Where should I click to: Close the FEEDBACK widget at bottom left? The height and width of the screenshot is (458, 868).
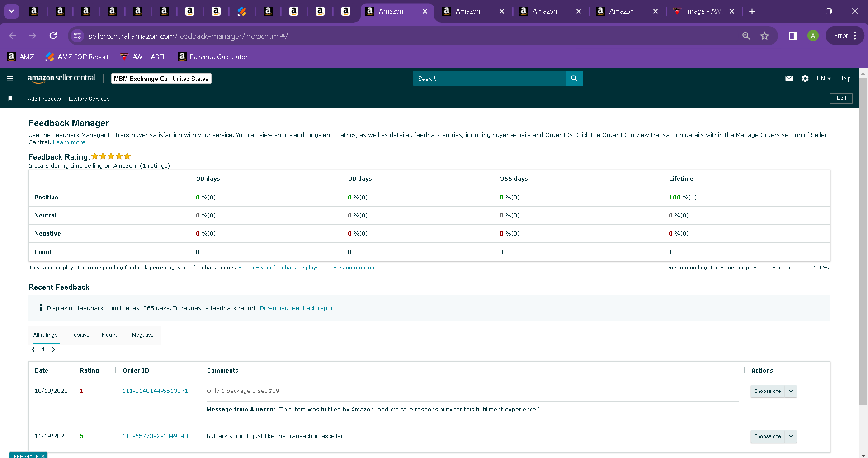click(x=43, y=456)
